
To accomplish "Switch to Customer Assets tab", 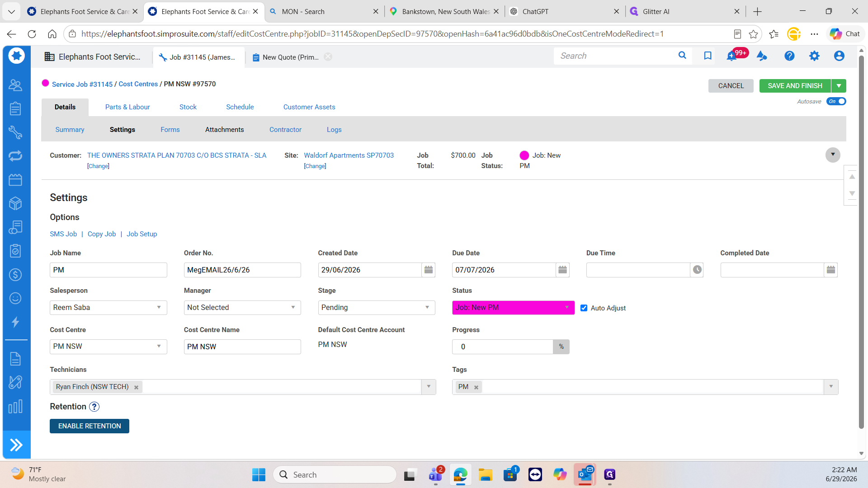I will [309, 107].
